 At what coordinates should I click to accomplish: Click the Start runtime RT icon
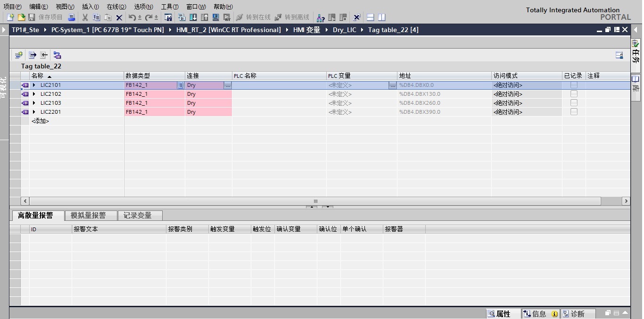click(x=227, y=17)
